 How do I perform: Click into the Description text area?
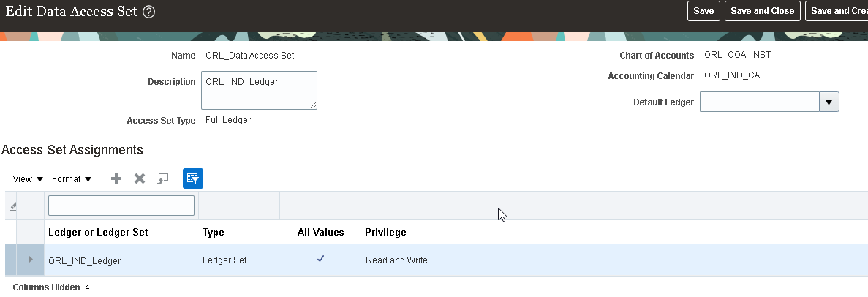tap(259, 90)
